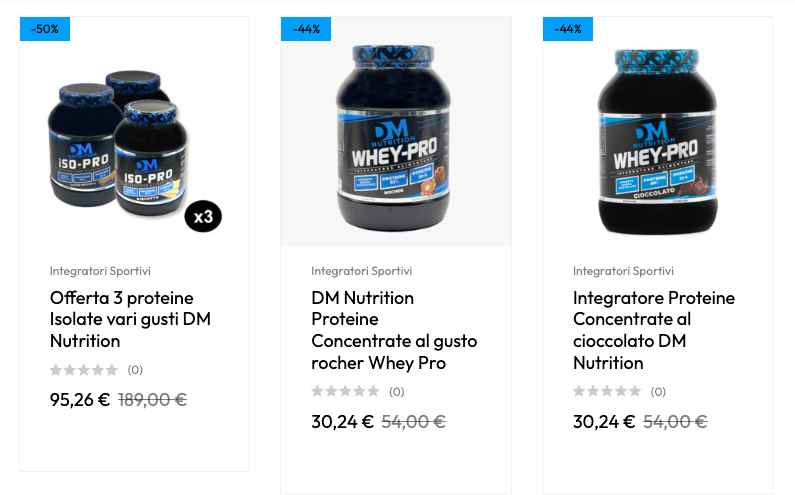Click Integratori Sportivi category above rocher product
The width and height of the screenshot is (795, 495).
coord(362,271)
